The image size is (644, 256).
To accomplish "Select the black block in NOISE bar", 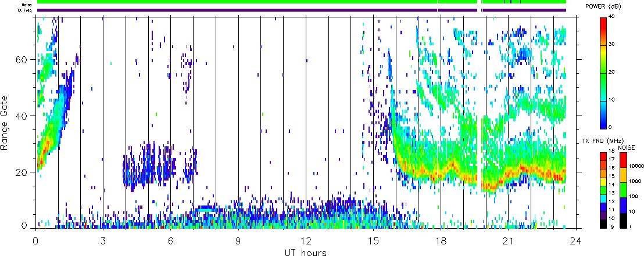I will (623, 221).
